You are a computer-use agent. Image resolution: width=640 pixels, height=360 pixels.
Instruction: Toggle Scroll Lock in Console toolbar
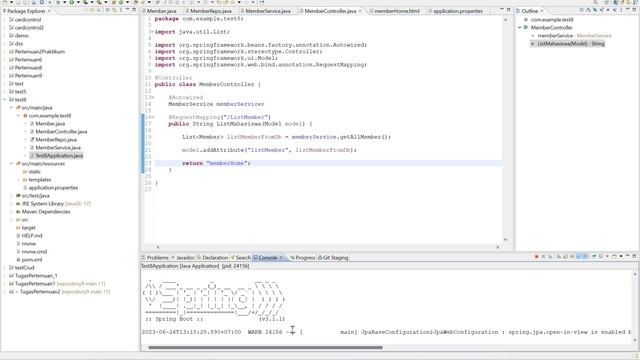pyautogui.click(x=565, y=257)
